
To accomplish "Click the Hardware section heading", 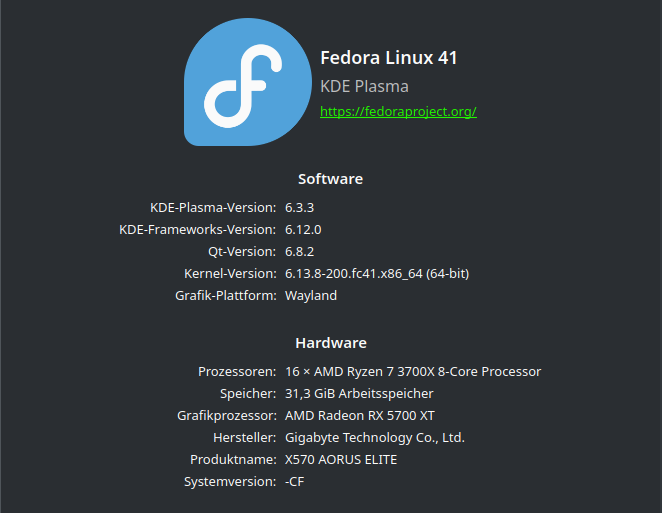I will click(330, 343).
